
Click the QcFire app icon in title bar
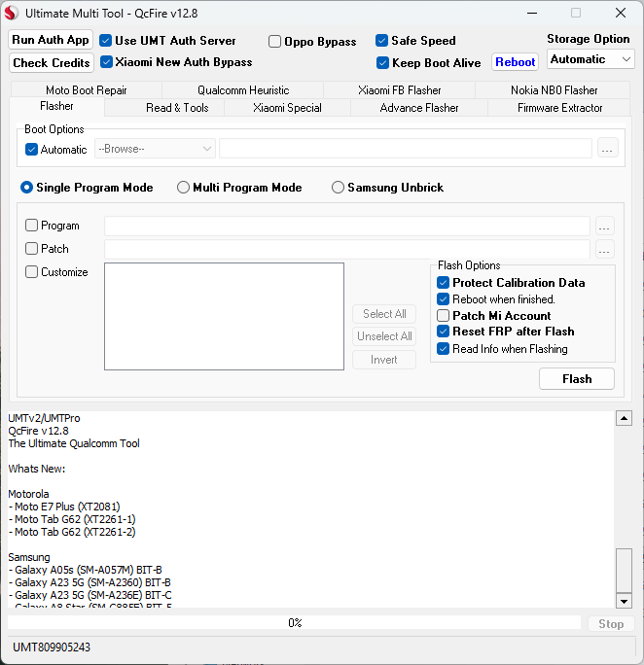click(13, 14)
